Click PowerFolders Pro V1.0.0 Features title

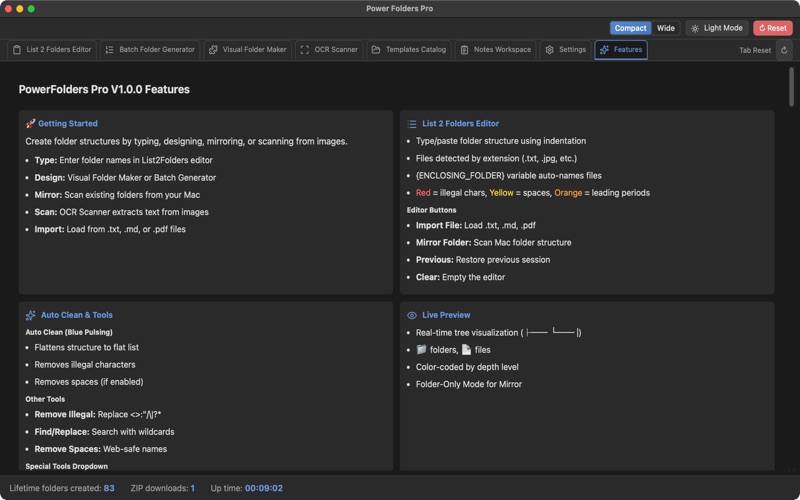pos(104,89)
